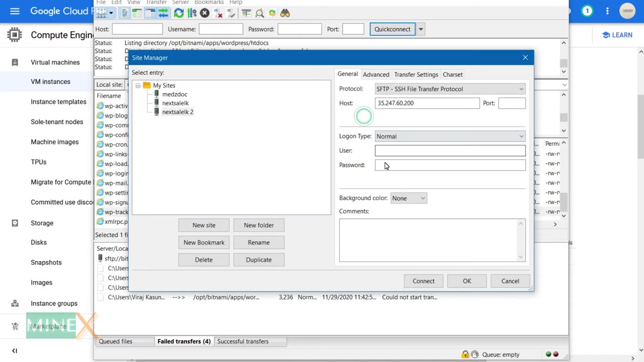Open the remote site path dropdown arrow

point(565,84)
